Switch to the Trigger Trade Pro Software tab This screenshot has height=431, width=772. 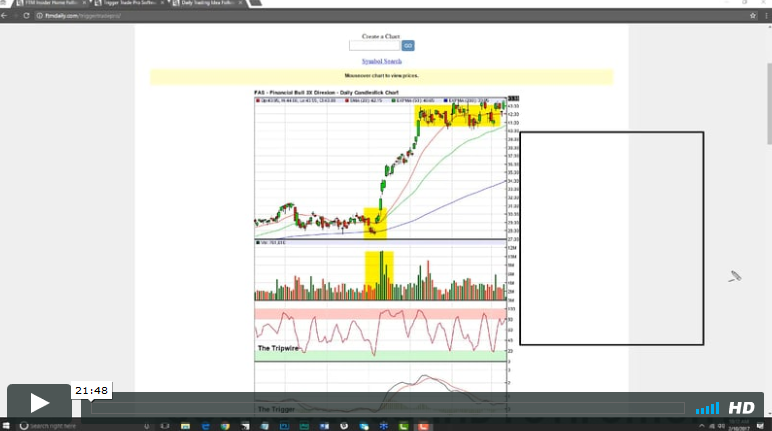(x=130, y=4)
